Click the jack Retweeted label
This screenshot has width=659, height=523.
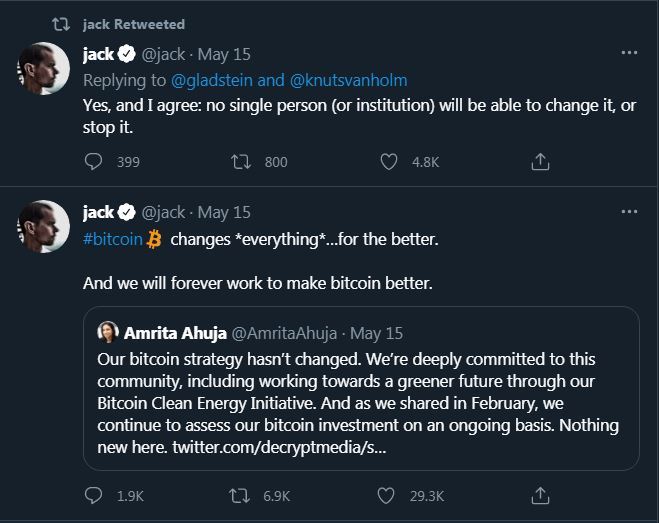[x=133, y=24]
